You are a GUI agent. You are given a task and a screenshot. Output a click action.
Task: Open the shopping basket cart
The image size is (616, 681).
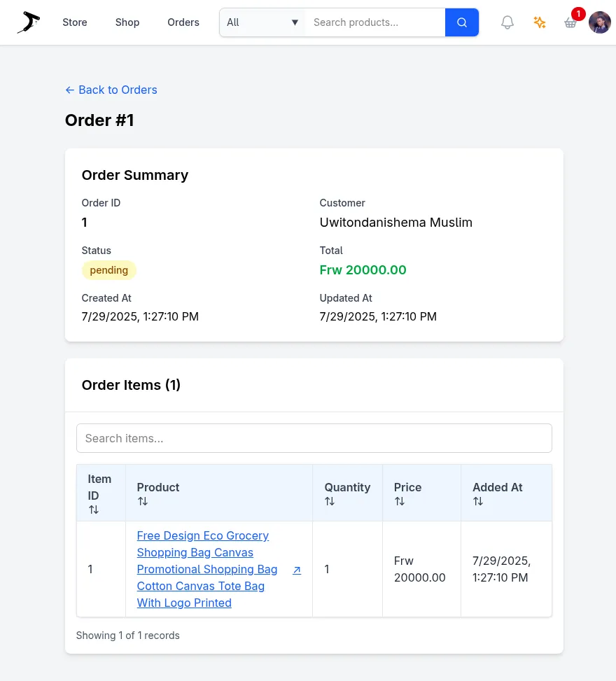click(x=570, y=22)
